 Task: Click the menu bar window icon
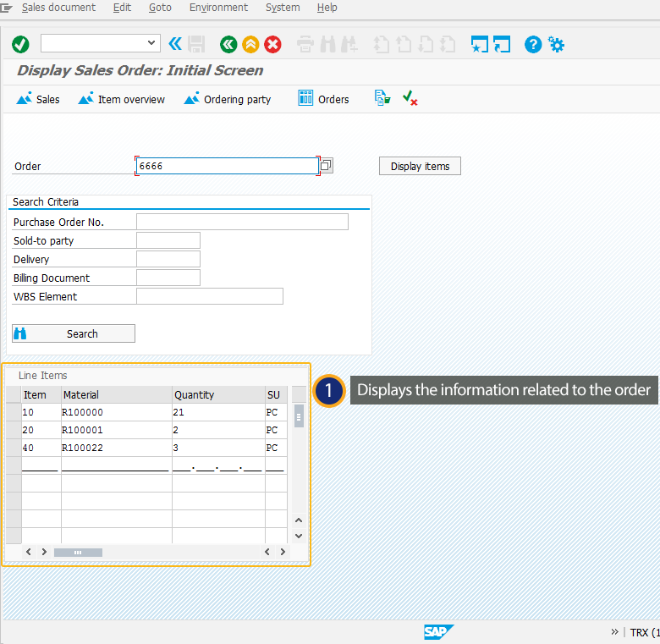click(x=6, y=8)
